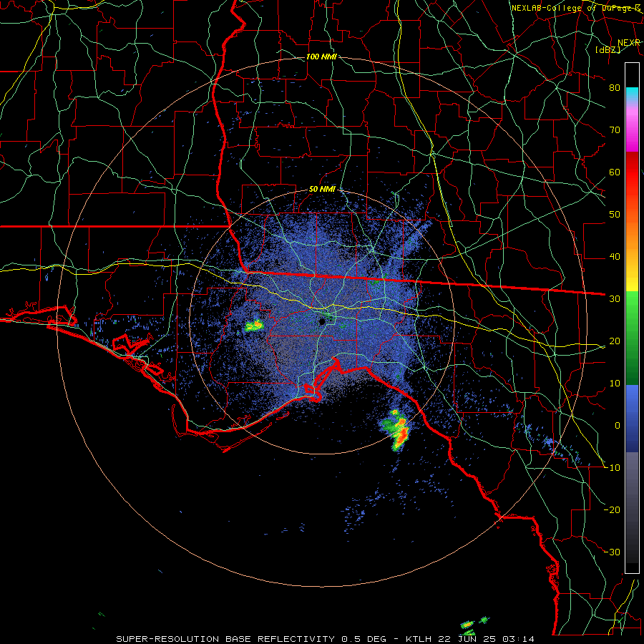Click the KTLH 22 JUN 25 03:14 timestamp
644x644 pixels.
tap(470, 639)
